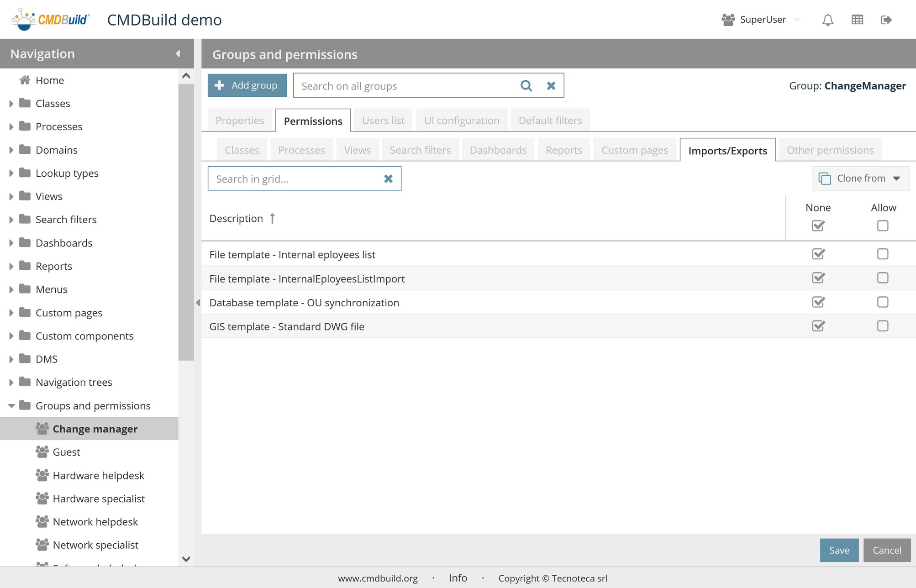Click the Home icon in the navigation
The height and width of the screenshot is (588, 916).
(x=25, y=80)
